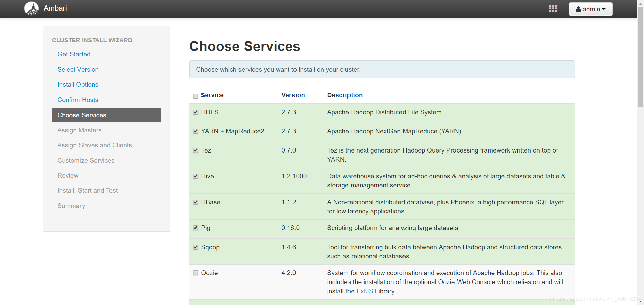Toggle the select-all Service checkbox
The image size is (644, 305).
point(196,96)
